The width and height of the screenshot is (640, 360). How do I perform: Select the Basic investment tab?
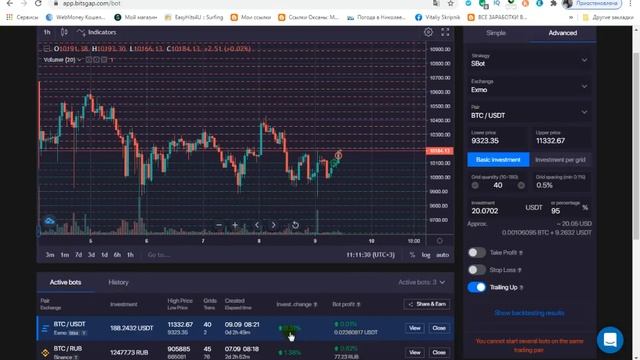(x=498, y=160)
